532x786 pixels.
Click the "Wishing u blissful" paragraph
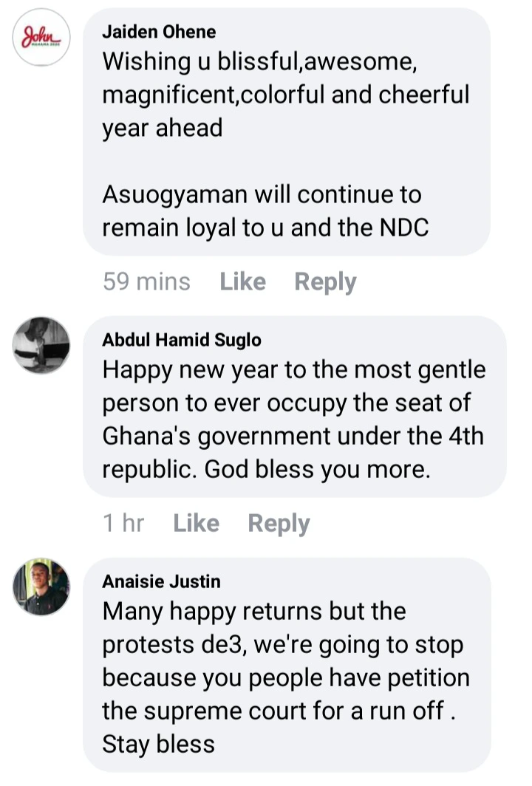pyautogui.click(x=286, y=95)
